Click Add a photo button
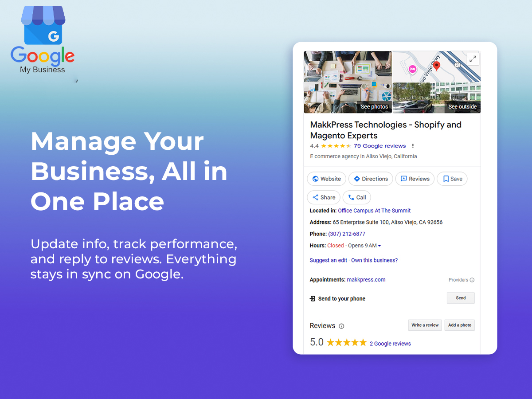The height and width of the screenshot is (399, 532). (459, 325)
